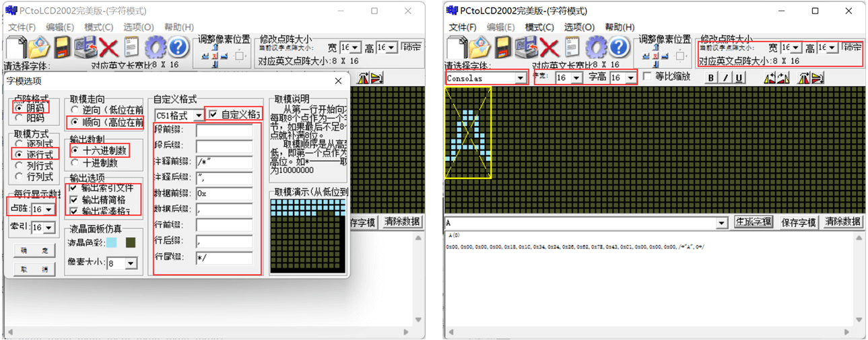The image size is (868, 340).
Task: Click red X delete icon in right window
Action: coord(549,48)
